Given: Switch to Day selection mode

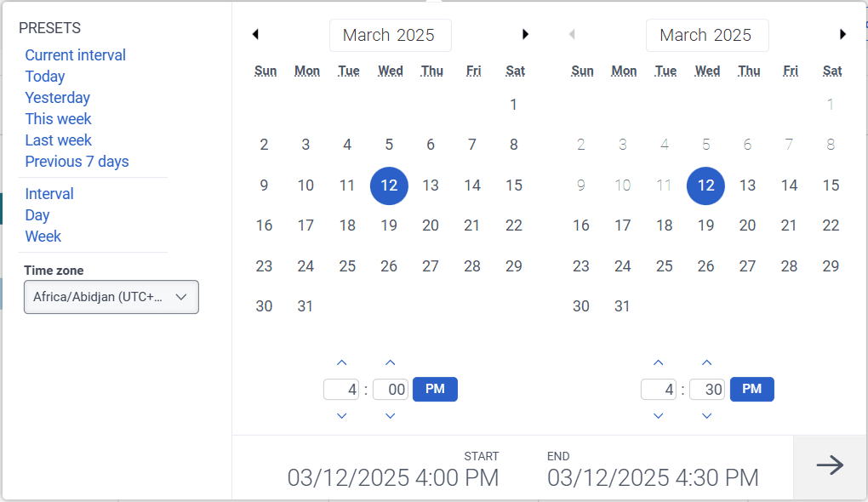Looking at the screenshot, I should point(37,214).
